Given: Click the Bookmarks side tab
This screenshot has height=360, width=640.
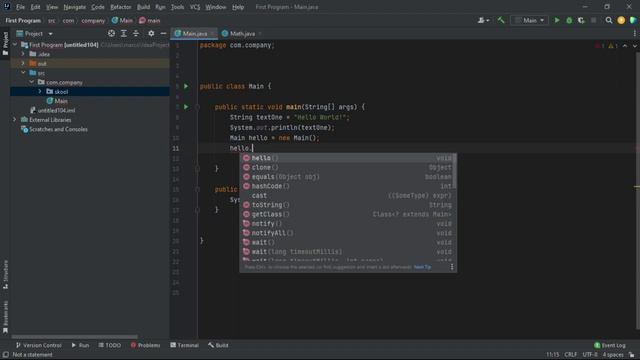Looking at the screenshot, I should [5, 317].
